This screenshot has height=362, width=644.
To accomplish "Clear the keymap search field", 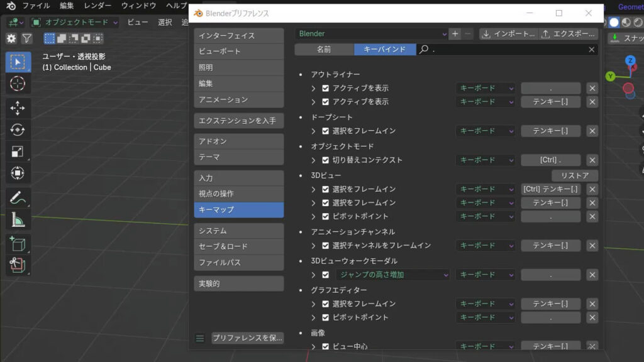I will (x=591, y=50).
